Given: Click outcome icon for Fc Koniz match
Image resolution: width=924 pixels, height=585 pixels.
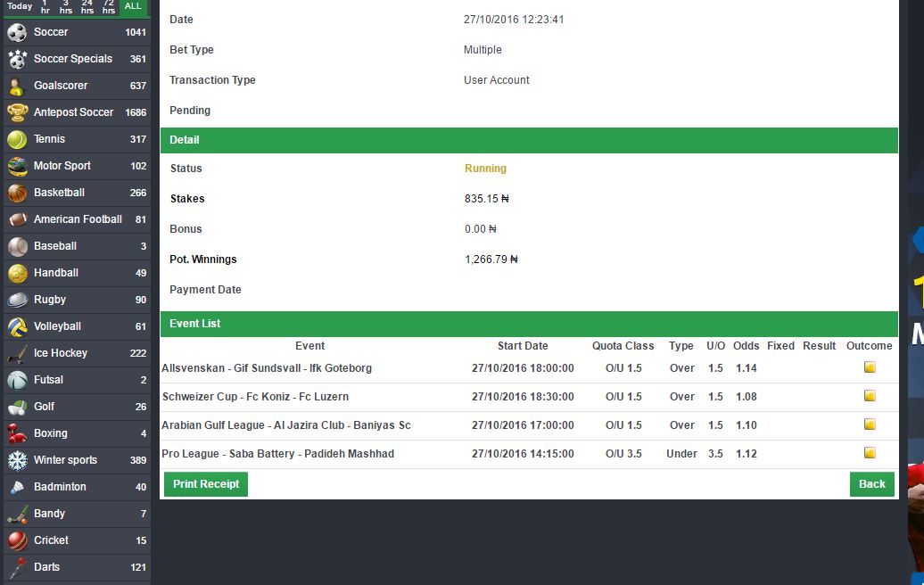Looking at the screenshot, I should (x=870, y=395).
